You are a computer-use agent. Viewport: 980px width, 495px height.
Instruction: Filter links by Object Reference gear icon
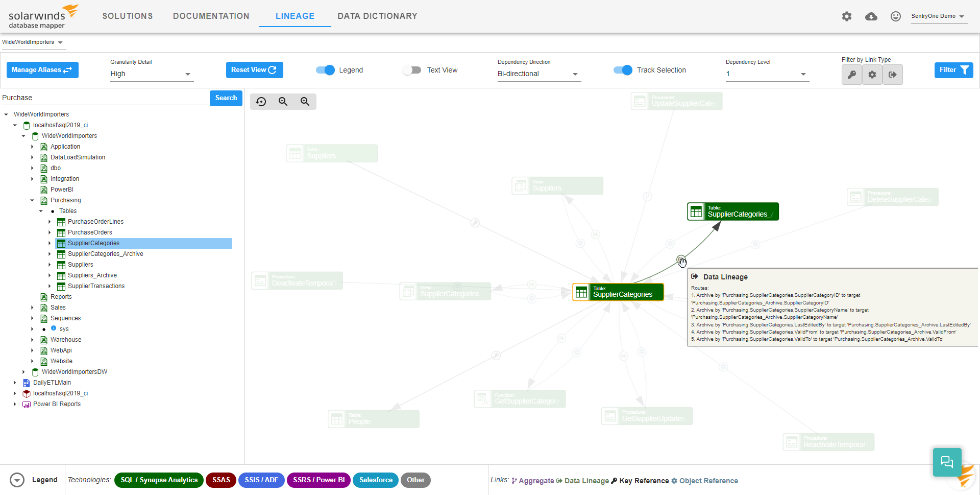[872, 75]
